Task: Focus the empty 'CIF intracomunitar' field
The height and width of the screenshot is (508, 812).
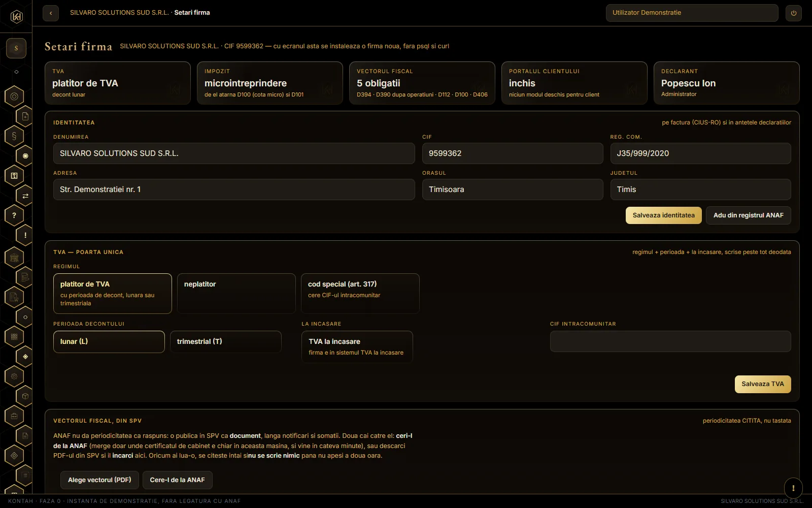Action: pos(670,341)
